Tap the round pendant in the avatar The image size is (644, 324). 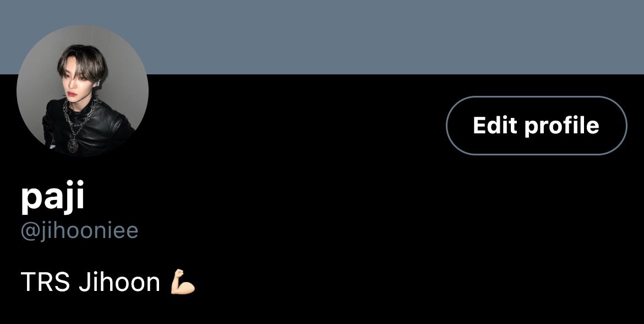73,145
